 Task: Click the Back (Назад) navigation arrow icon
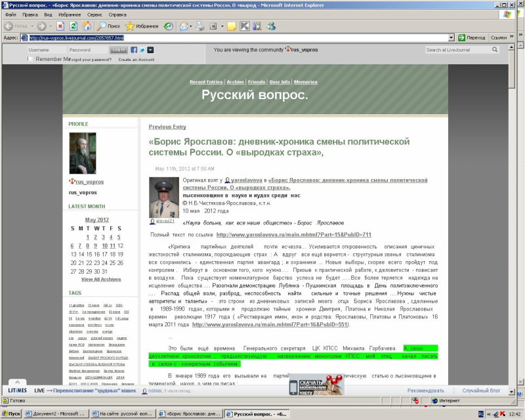click(x=9, y=26)
